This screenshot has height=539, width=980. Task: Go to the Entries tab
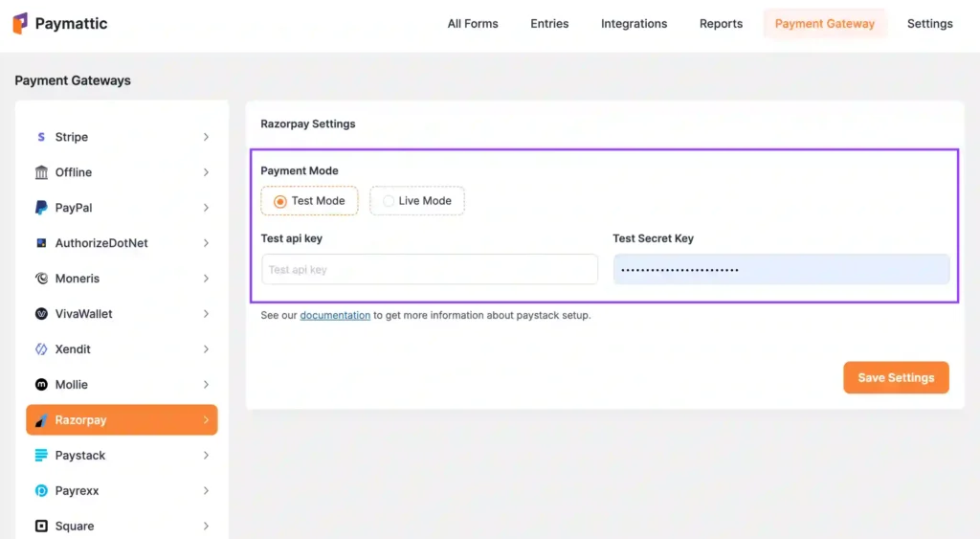(549, 24)
